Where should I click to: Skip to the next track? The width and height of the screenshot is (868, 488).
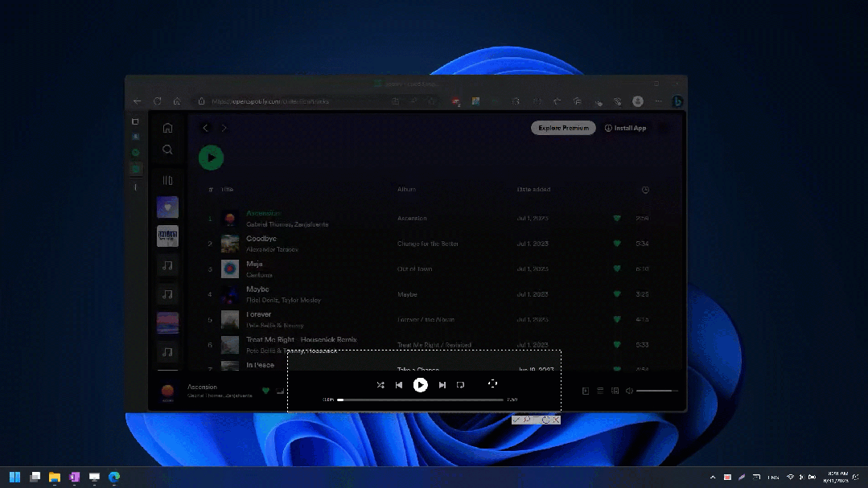[442, 385]
